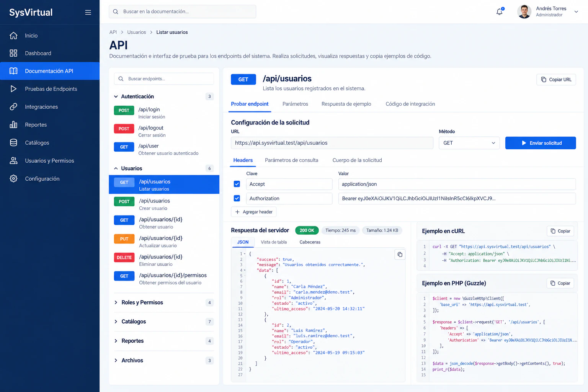The height and width of the screenshot is (392, 588).
Task: Click the Authorization Bearer value field
Action: pyautogui.click(x=457, y=198)
